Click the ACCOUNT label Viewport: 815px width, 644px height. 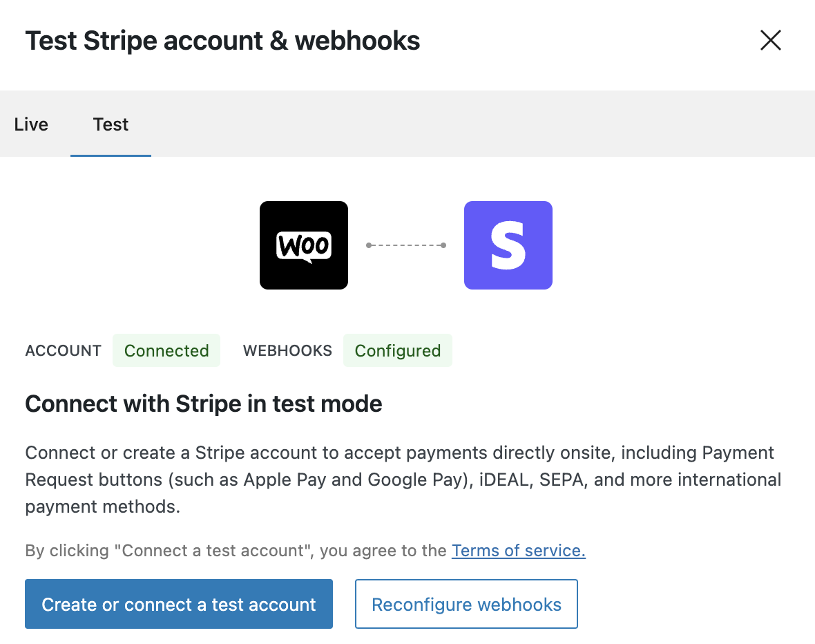coord(64,350)
